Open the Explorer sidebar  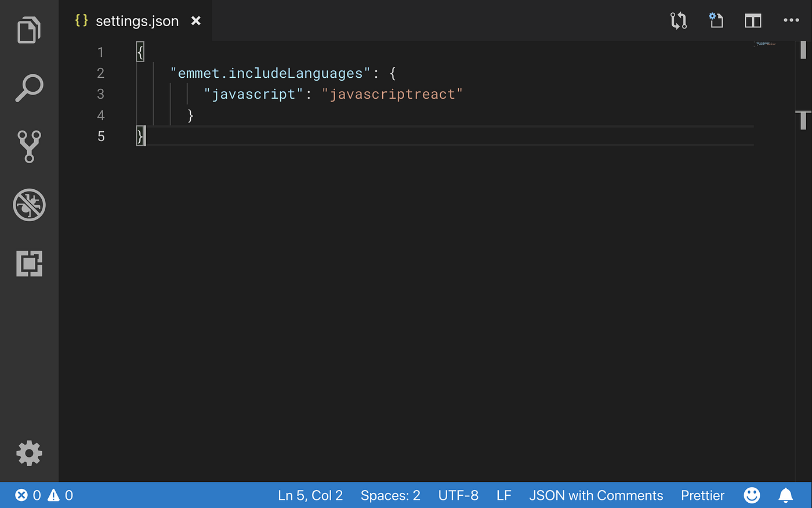29,30
